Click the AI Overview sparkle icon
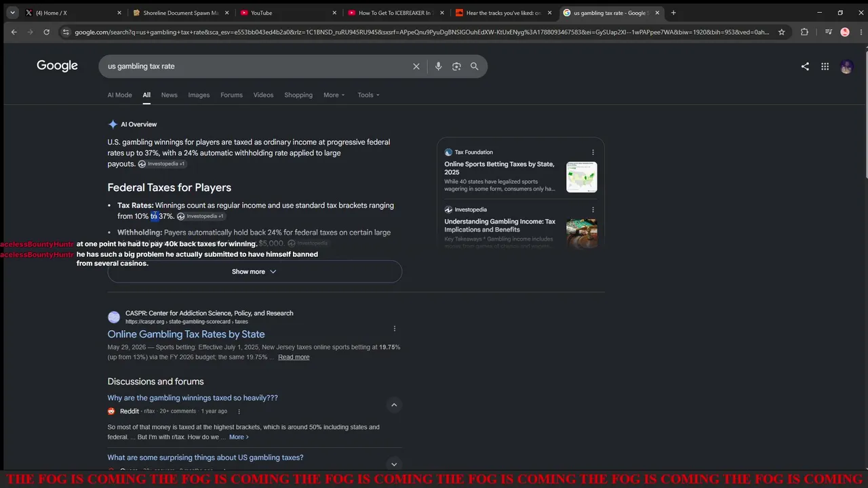The image size is (868, 488). tap(113, 124)
